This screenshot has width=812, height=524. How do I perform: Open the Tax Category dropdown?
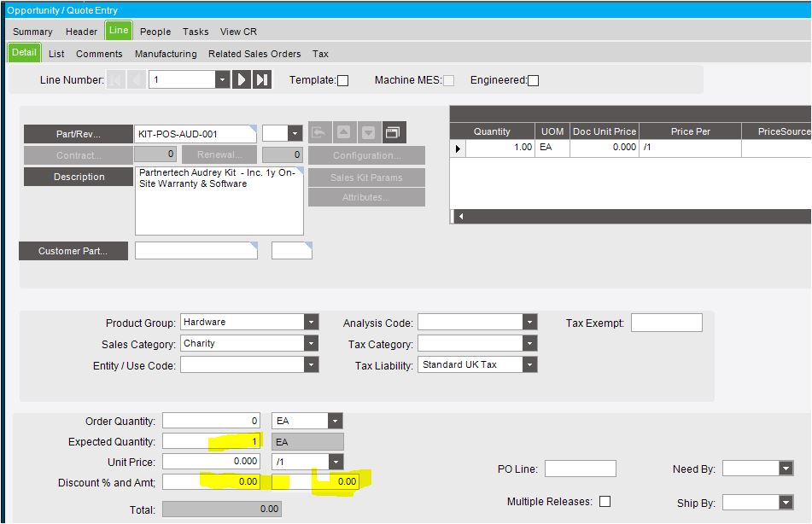pos(529,343)
